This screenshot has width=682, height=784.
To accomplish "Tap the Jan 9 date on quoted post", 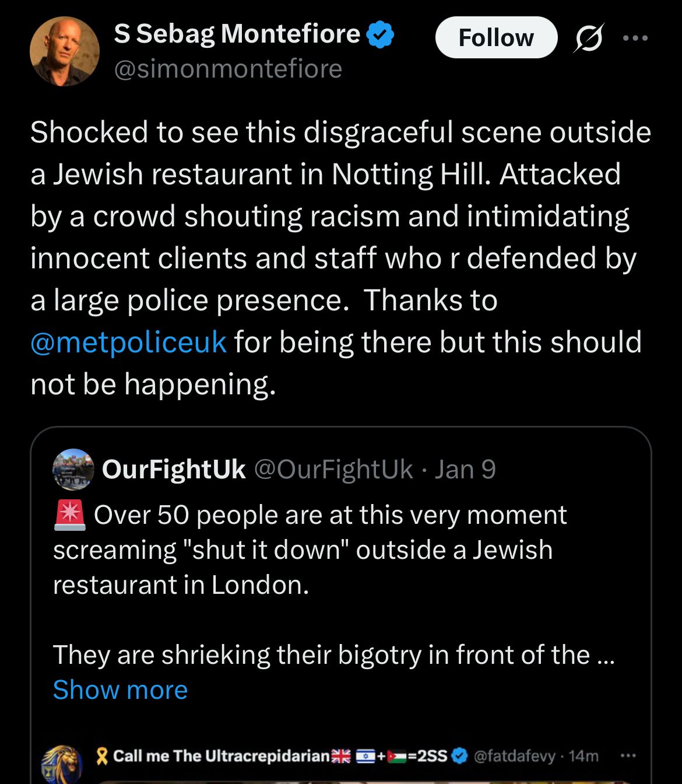I will point(465,470).
